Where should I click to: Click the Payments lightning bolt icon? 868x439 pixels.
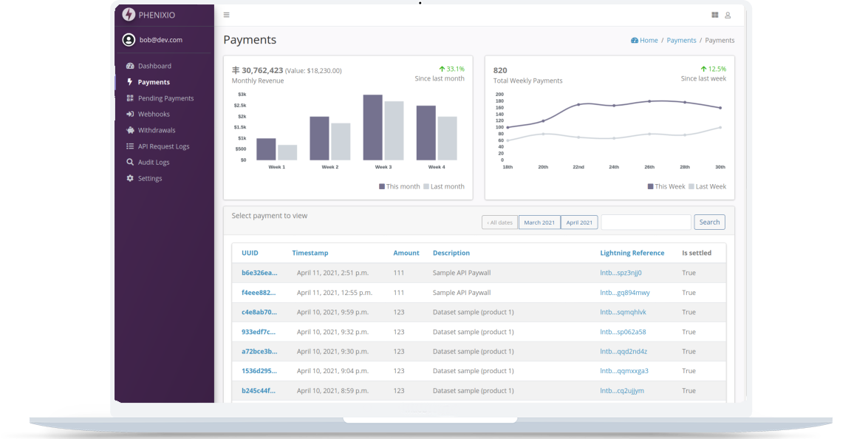tap(129, 82)
